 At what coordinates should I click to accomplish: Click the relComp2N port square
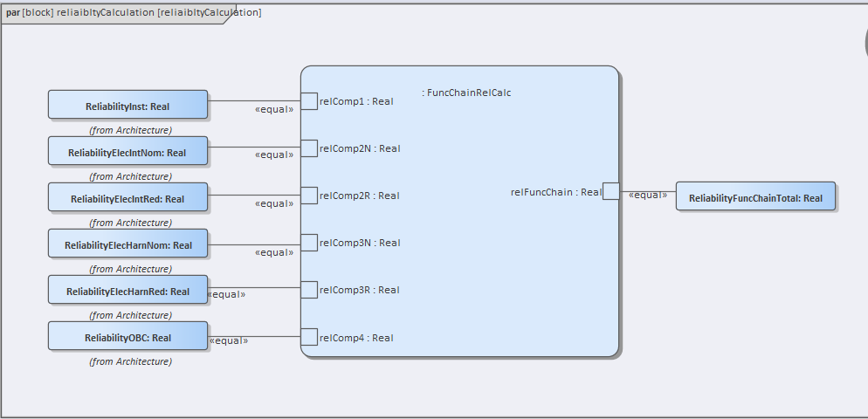pyautogui.click(x=309, y=148)
